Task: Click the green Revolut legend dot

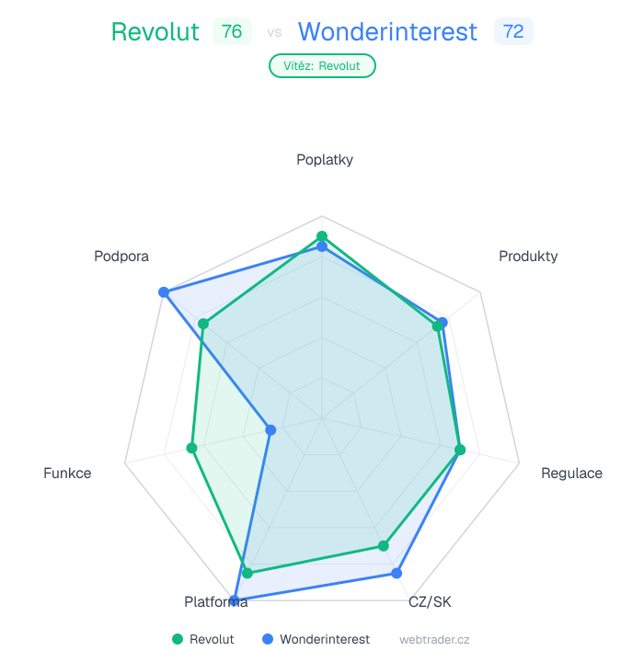Action: (x=178, y=639)
